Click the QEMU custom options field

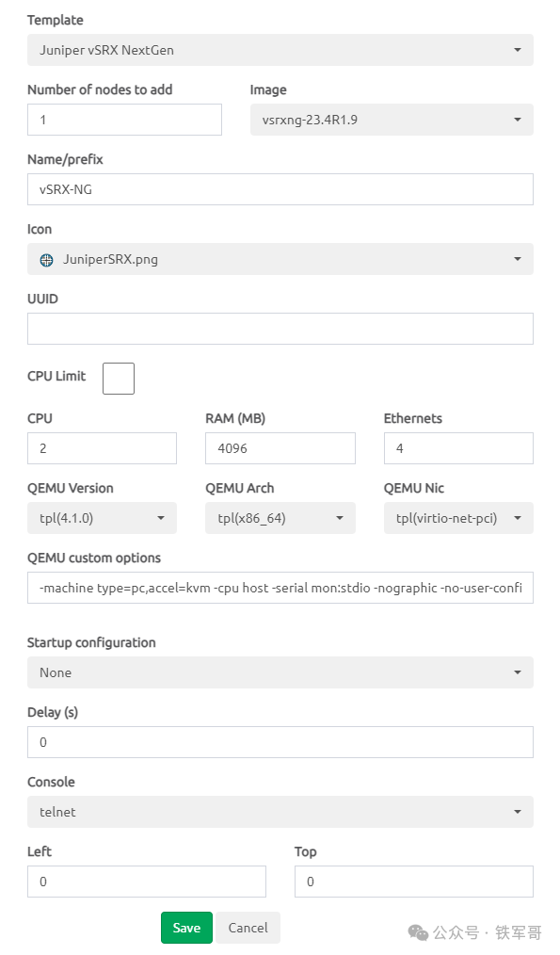click(280, 588)
